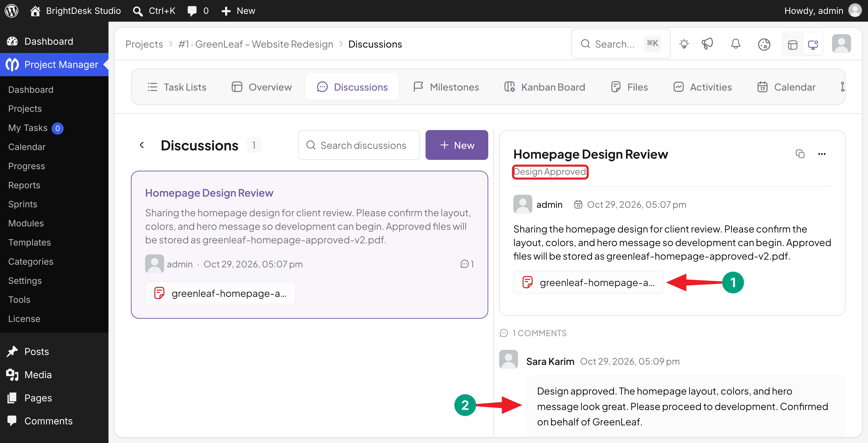Switch to the Overview tab
The image size is (868, 443).
tap(261, 87)
